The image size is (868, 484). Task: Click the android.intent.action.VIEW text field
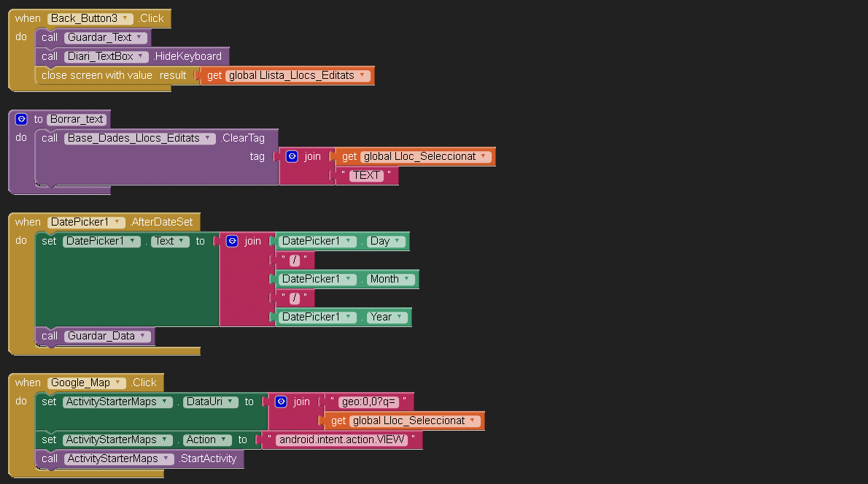pyautogui.click(x=342, y=439)
